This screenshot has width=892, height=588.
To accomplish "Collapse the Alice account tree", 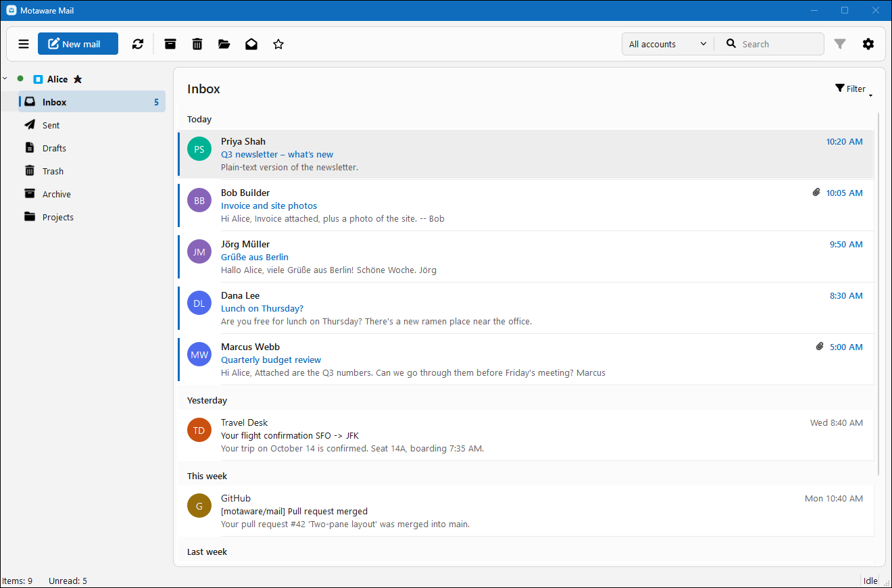I will coord(5,78).
